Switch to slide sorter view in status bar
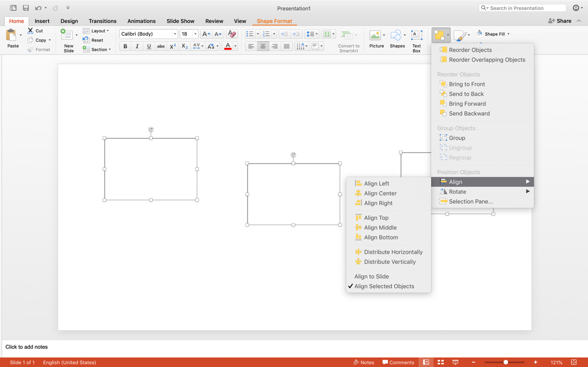Image resolution: width=588 pixels, height=367 pixels. tap(441, 362)
